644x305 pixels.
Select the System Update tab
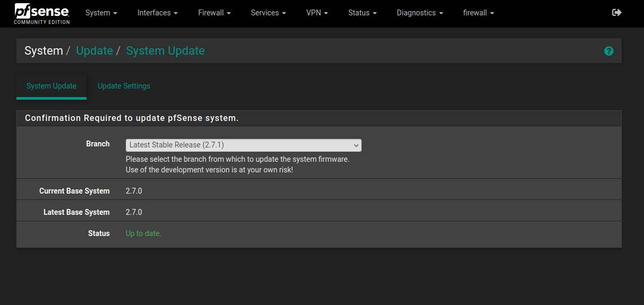pos(51,86)
